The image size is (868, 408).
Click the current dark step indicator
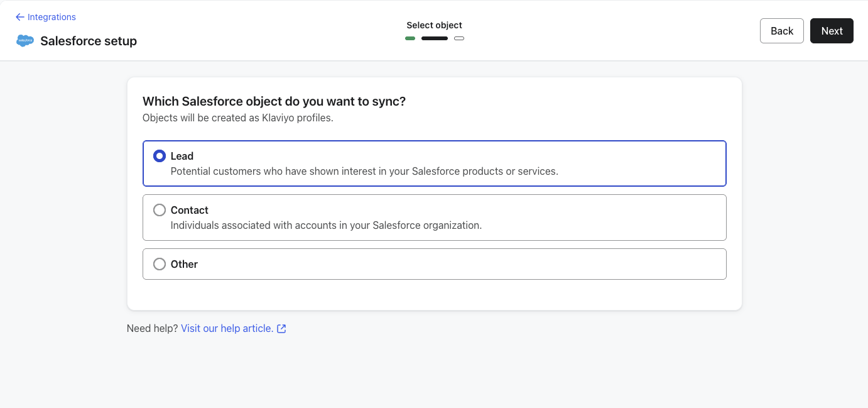(x=435, y=38)
